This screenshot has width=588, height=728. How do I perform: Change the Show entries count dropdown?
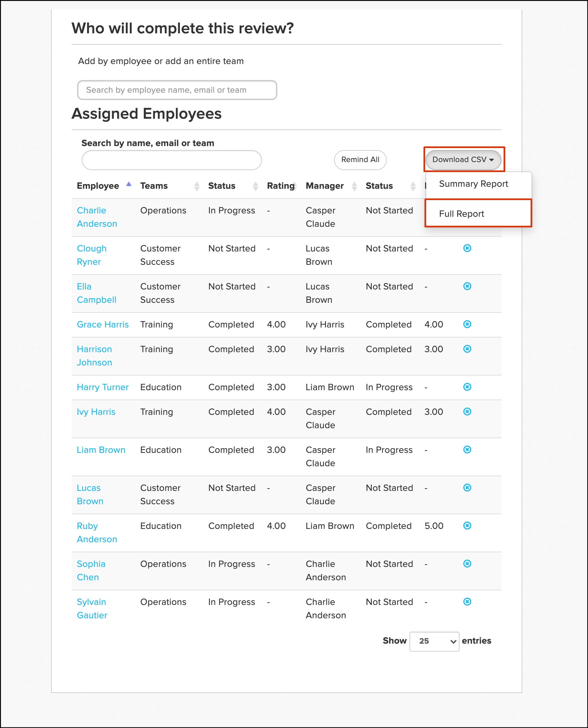[x=434, y=641]
